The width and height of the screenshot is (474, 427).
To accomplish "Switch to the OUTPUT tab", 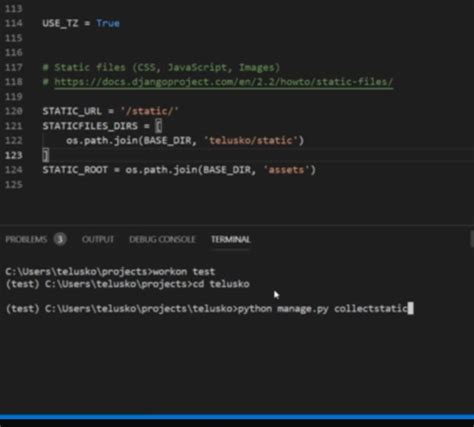I will [x=98, y=239].
